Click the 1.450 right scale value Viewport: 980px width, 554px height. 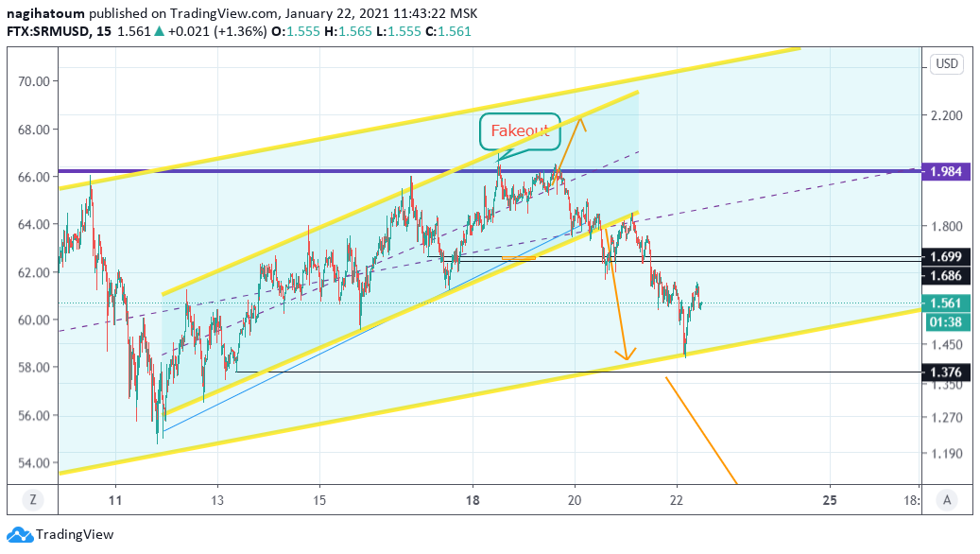[947, 345]
